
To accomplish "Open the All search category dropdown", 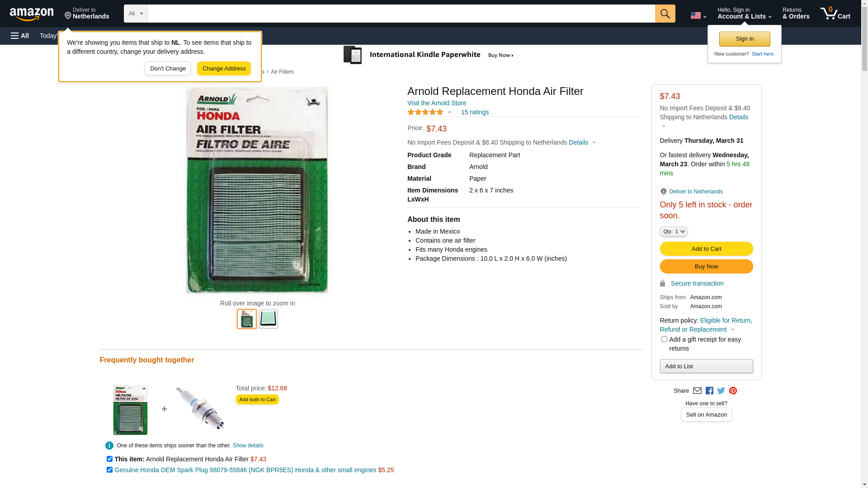I will pyautogui.click(x=136, y=14).
